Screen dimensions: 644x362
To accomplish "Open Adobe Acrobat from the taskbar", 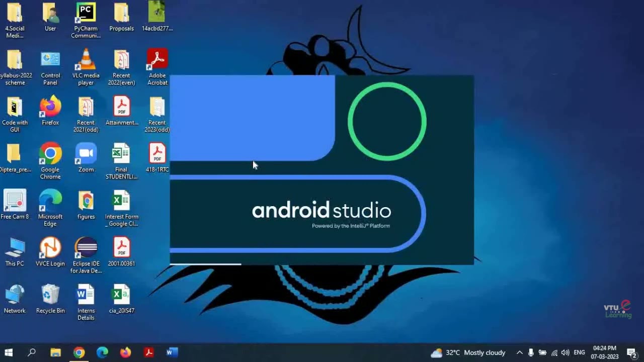I will click(x=149, y=352).
